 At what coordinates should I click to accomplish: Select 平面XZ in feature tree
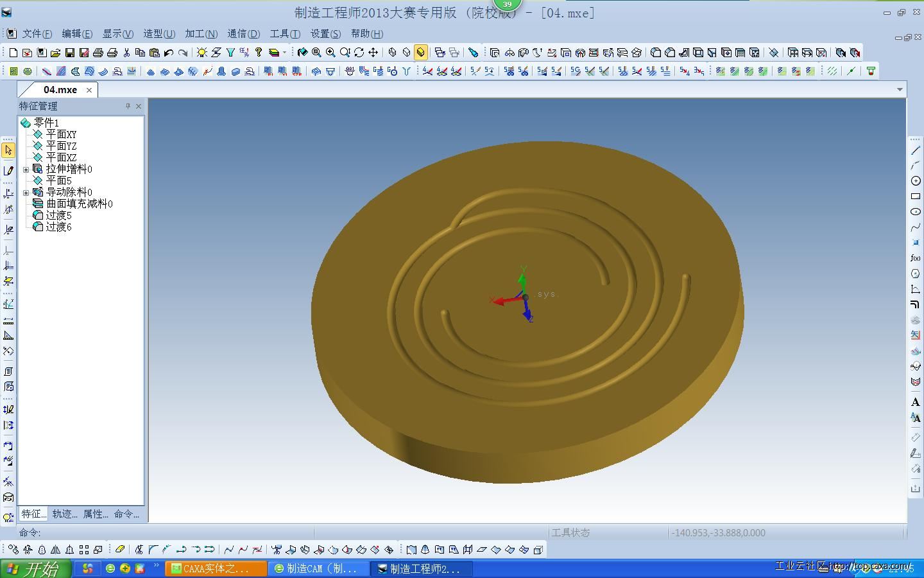[61, 157]
